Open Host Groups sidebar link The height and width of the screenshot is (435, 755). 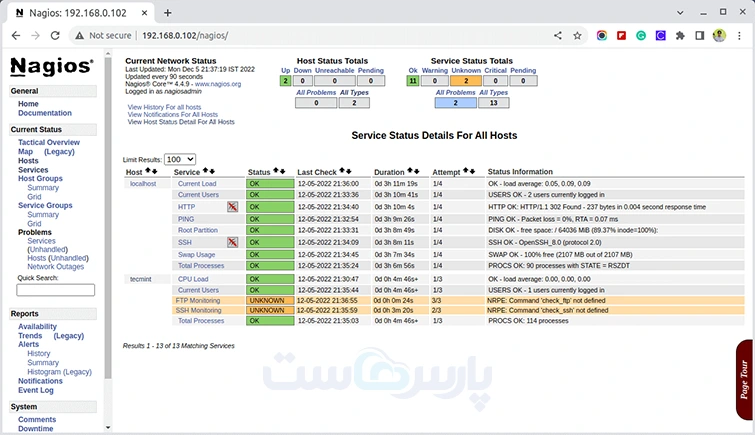[40, 178]
